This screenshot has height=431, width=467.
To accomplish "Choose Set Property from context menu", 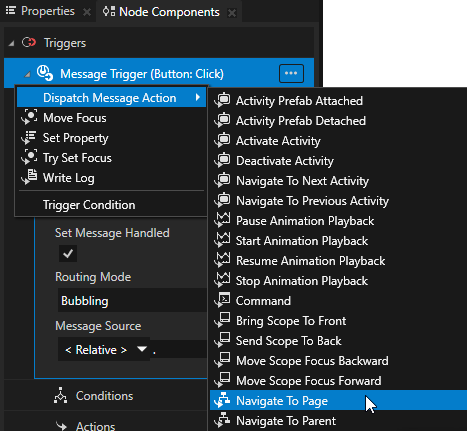I will tap(111, 138).
